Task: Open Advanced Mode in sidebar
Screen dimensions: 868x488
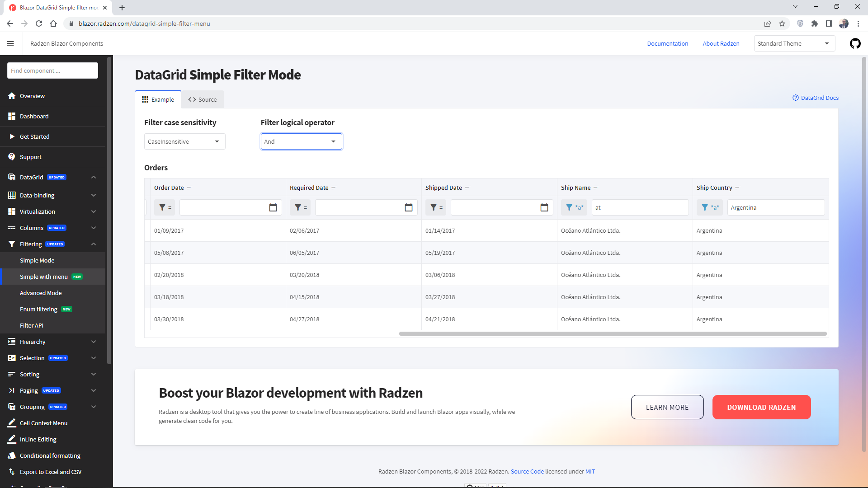Action: click(x=52, y=293)
